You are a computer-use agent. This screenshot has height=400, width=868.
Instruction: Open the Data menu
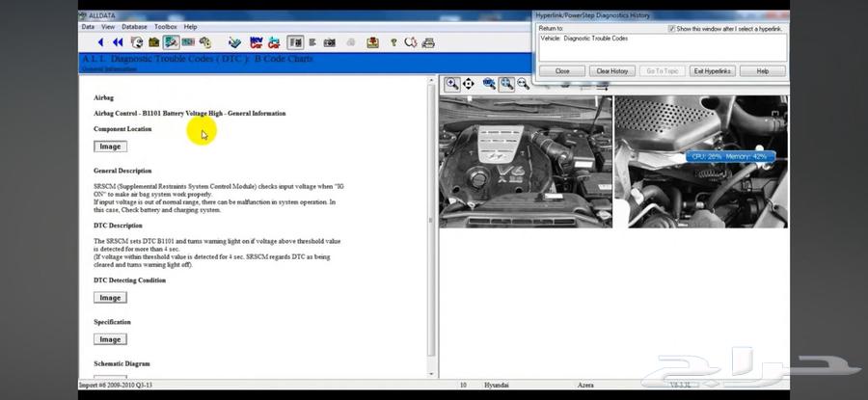point(88,27)
